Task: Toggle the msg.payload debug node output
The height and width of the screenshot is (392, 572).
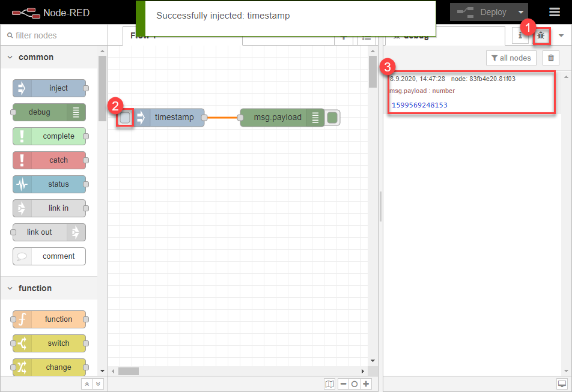Action: [332, 118]
